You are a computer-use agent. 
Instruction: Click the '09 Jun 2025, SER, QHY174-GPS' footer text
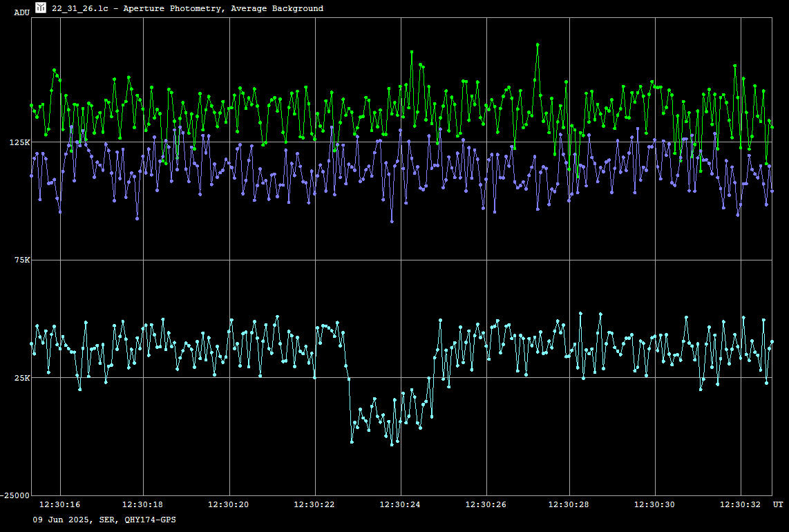pyautogui.click(x=104, y=520)
